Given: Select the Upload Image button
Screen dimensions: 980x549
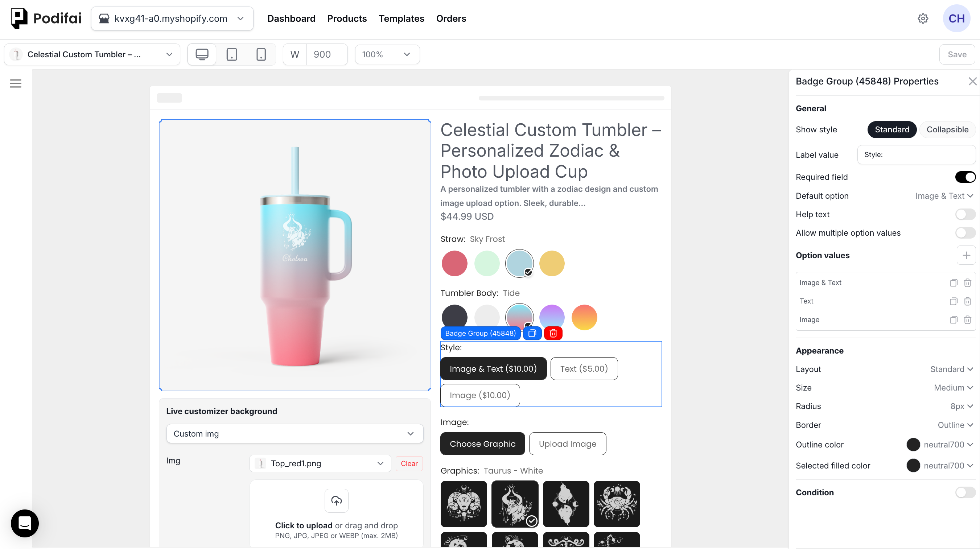Looking at the screenshot, I should (567, 443).
